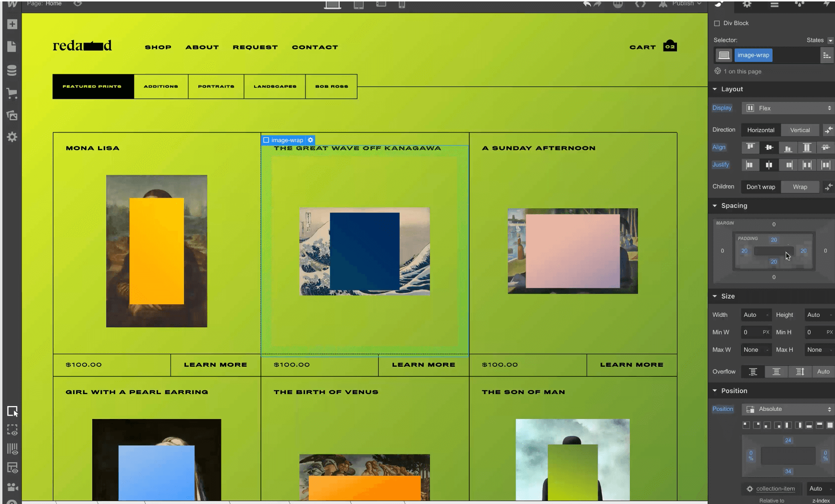Open the Position Absolute dropdown
The height and width of the screenshot is (504, 835).
pos(788,409)
